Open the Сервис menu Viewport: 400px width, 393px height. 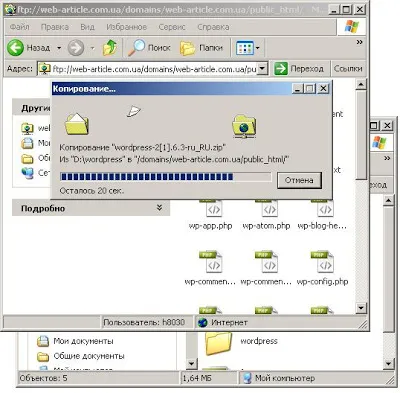(172, 27)
